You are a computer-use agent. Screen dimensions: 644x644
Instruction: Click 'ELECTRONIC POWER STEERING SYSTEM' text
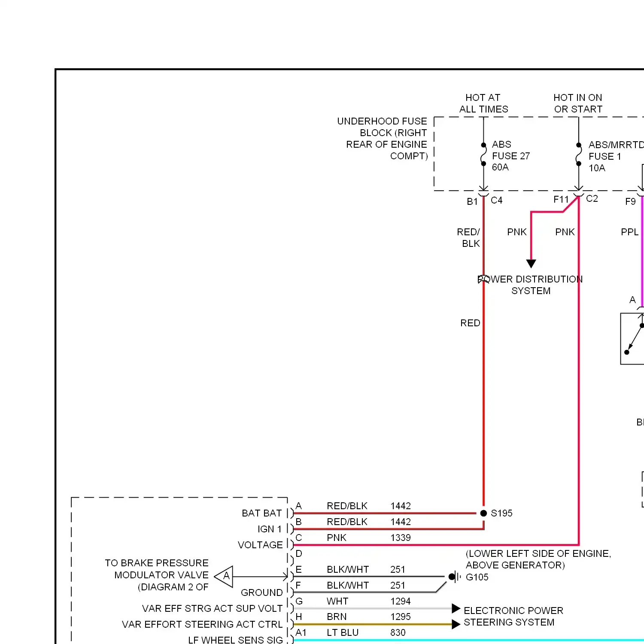513,616
